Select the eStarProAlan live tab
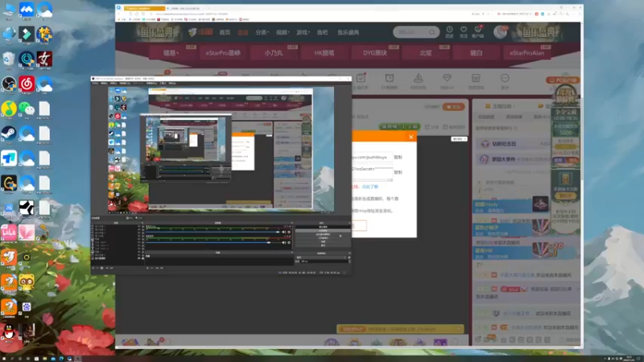The height and width of the screenshot is (362, 644). 527,53
